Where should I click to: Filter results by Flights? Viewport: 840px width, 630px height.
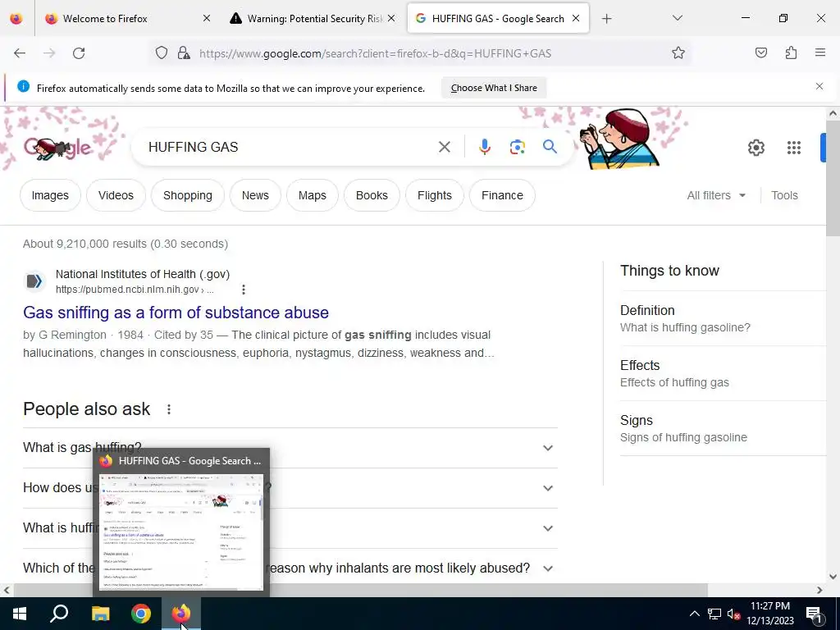pyautogui.click(x=435, y=195)
